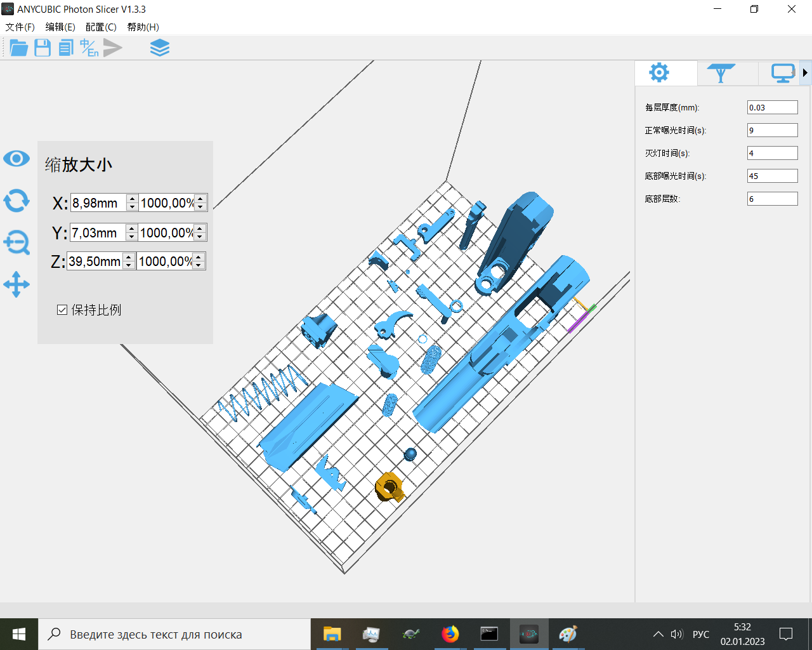Select the move model arrows tool

pos(16,284)
